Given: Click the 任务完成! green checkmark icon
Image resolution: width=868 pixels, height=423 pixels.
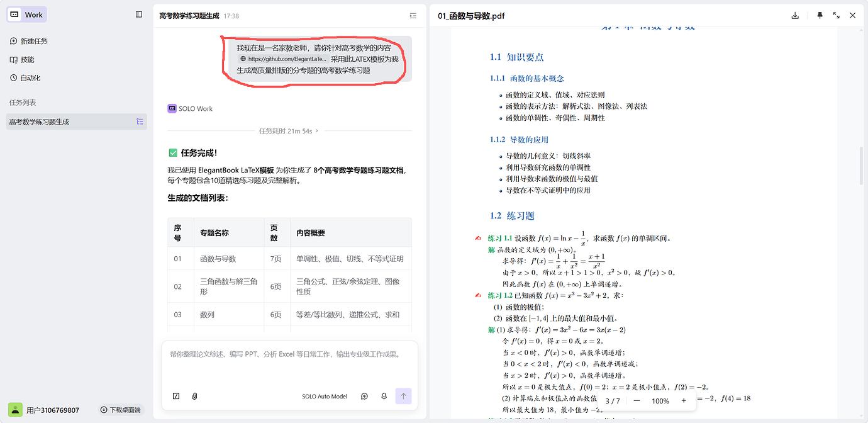Looking at the screenshot, I should (x=172, y=153).
